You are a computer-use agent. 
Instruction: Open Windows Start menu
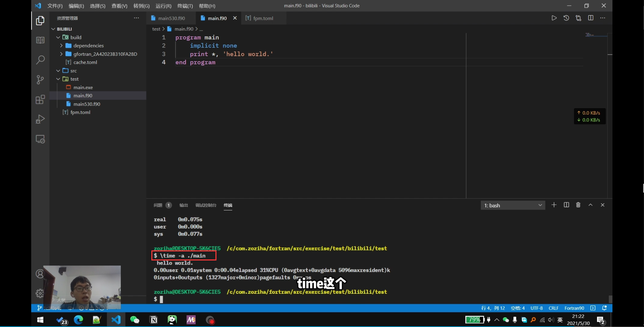pos(40,320)
